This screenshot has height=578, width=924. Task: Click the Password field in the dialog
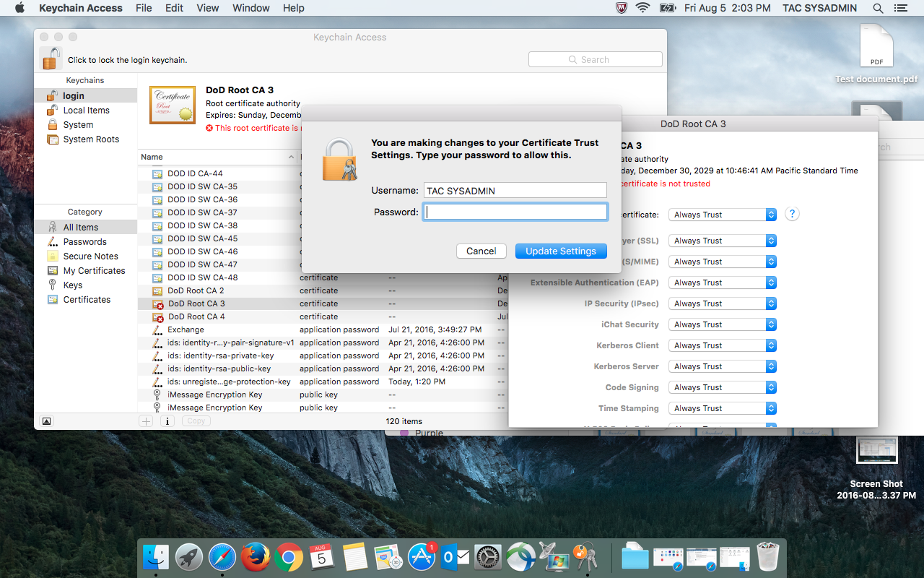tap(515, 212)
